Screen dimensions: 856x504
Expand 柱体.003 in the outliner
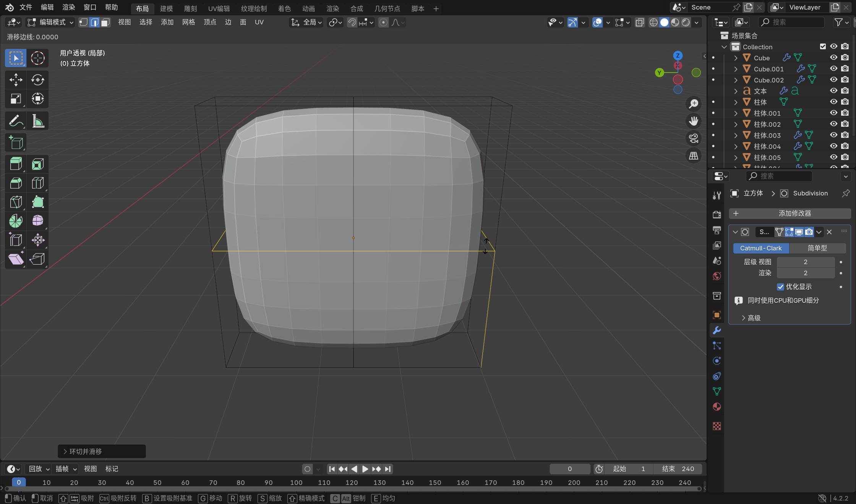pyautogui.click(x=736, y=136)
